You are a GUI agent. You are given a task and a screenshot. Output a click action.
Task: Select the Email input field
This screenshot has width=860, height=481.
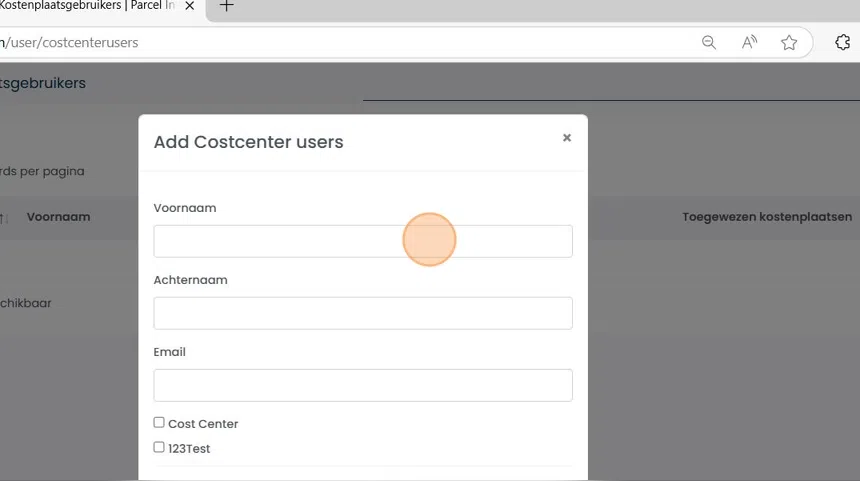click(362, 385)
